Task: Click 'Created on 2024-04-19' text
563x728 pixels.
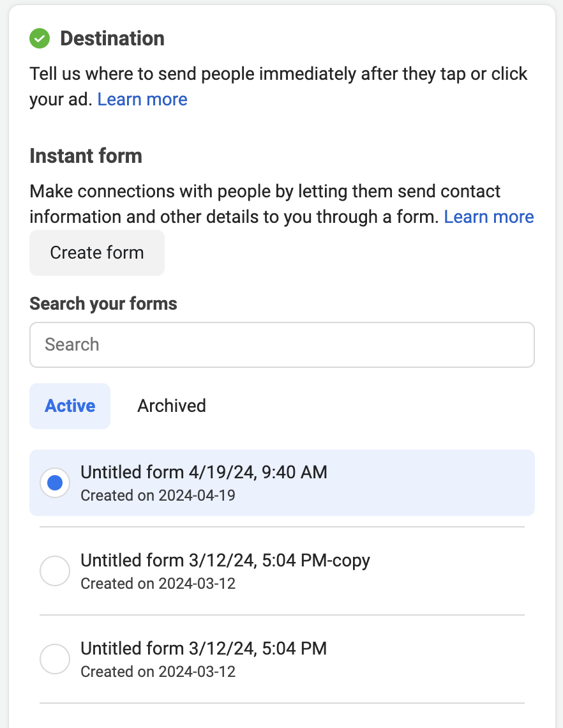Action: [x=158, y=496]
